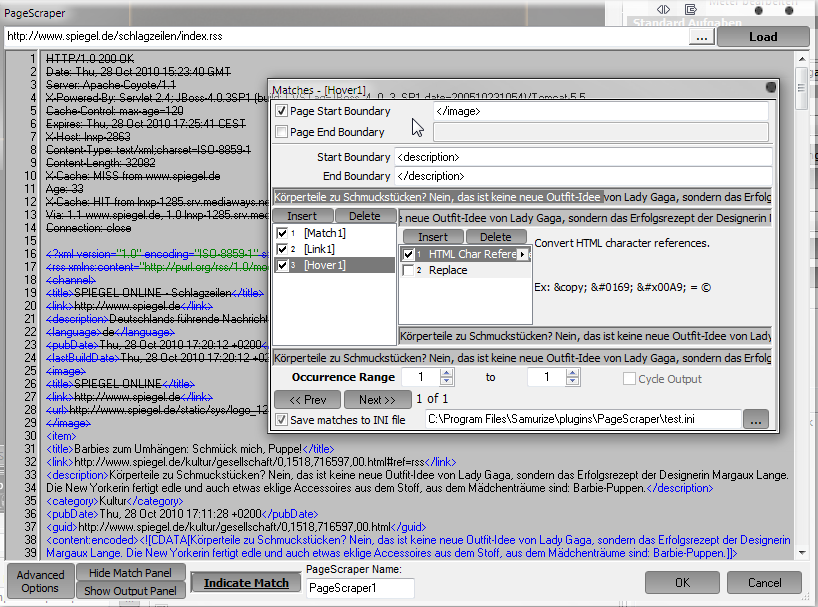Edit the End Boundary field with </description>
This screenshot has height=607, width=818.
tap(583, 176)
